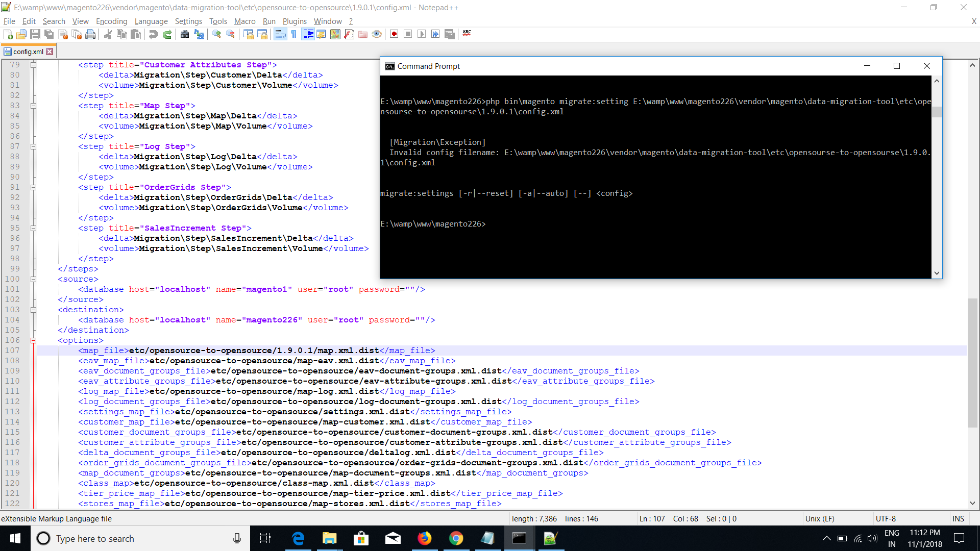Click the Close All toolbar icon

point(77,34)
